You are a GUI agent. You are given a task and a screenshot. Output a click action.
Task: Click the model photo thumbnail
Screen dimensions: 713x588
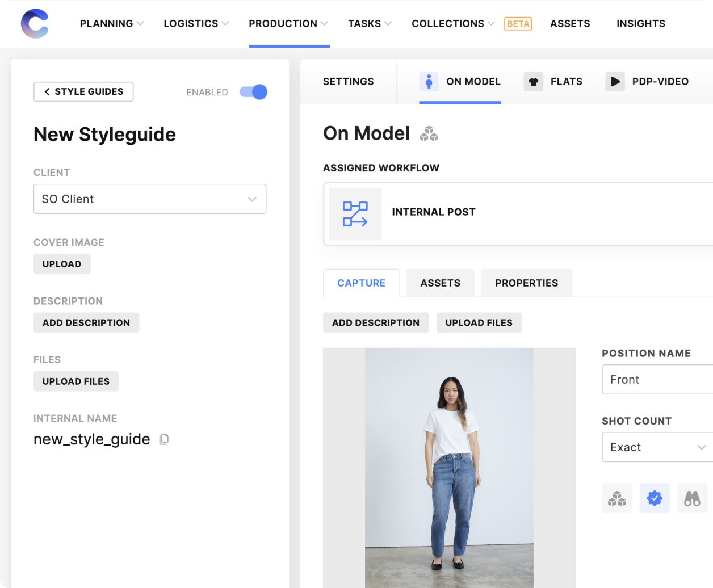tap(449, 465)
